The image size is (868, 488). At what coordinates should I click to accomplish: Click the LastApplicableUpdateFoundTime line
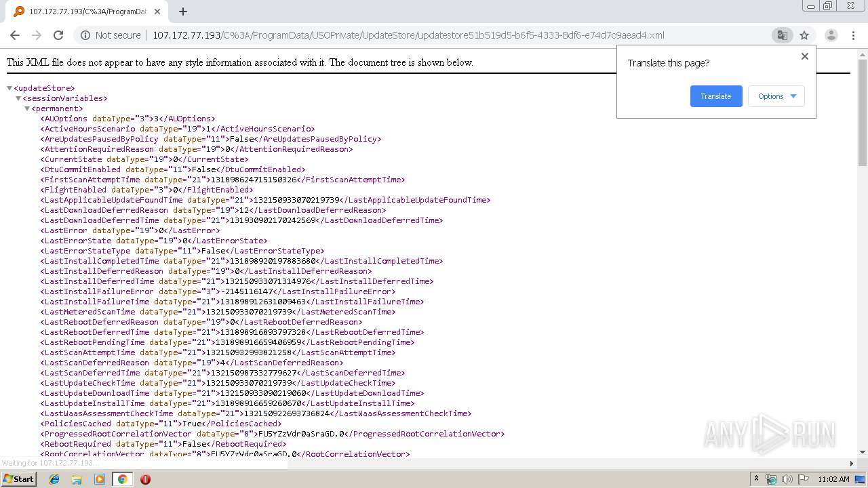(x=265, y=200)
